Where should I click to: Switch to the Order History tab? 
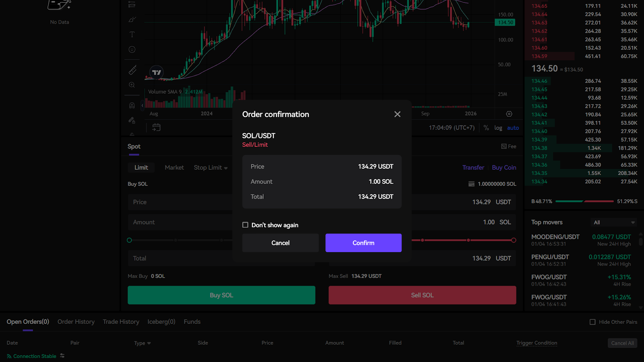pos(76,322)
